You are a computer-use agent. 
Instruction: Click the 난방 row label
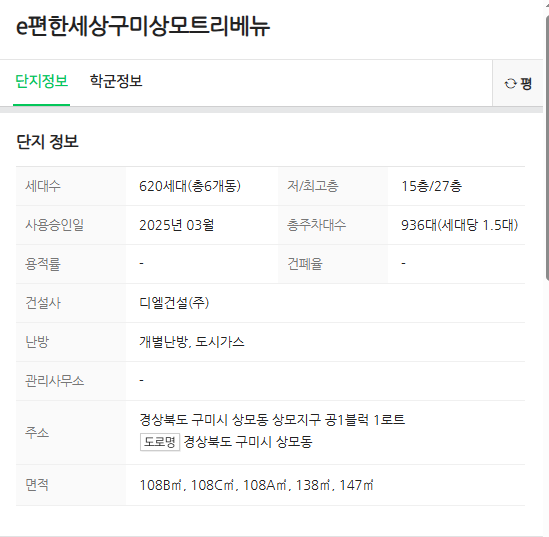37,342
